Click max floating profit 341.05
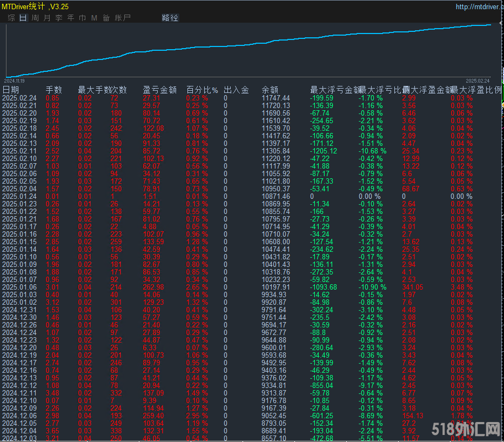 coord(413,287)
